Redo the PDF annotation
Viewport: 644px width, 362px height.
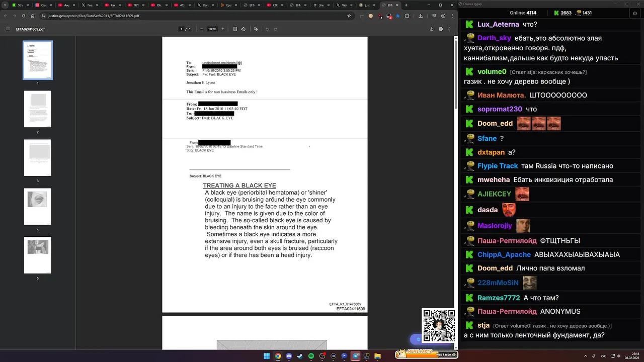coord(276,29)
